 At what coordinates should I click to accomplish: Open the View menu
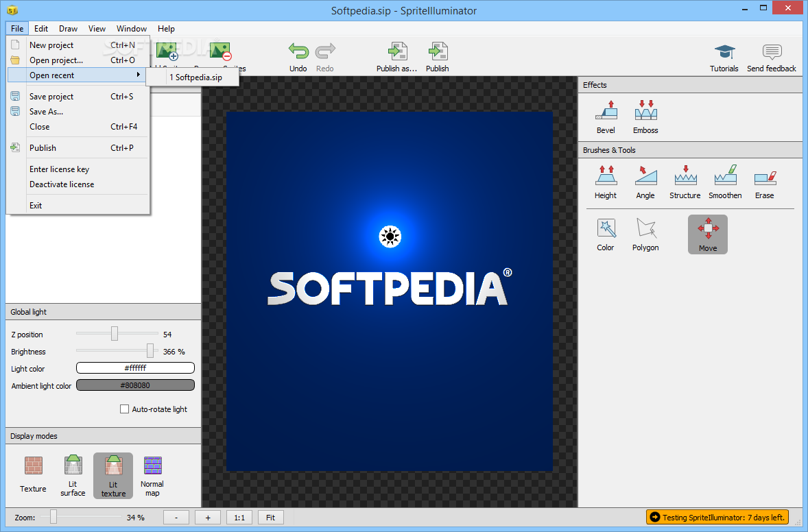(x=97, y=28)
